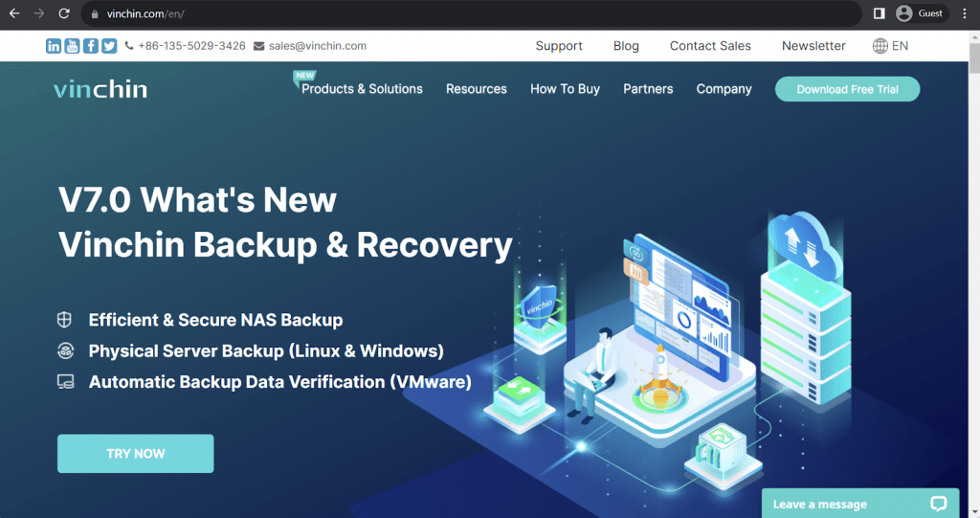Screen dimensions: 980x518
Task: Click the browser forward arrow
Action: (x=38, y=13)
